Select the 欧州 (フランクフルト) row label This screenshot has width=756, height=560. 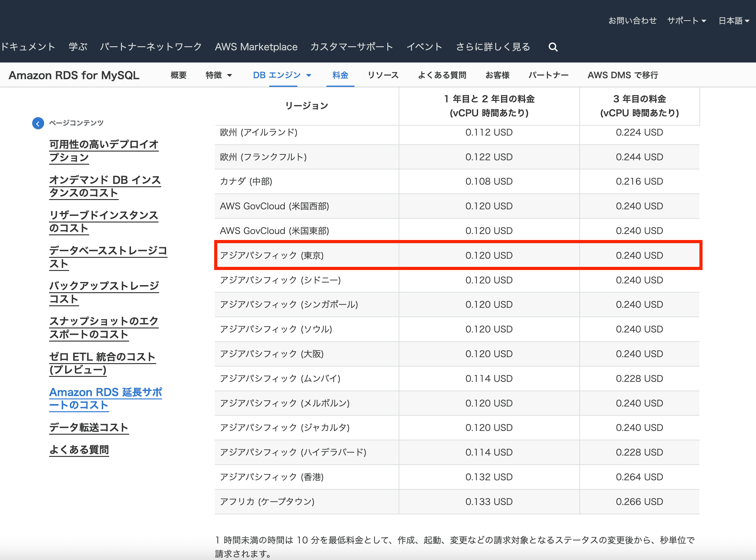coord(263,157)
